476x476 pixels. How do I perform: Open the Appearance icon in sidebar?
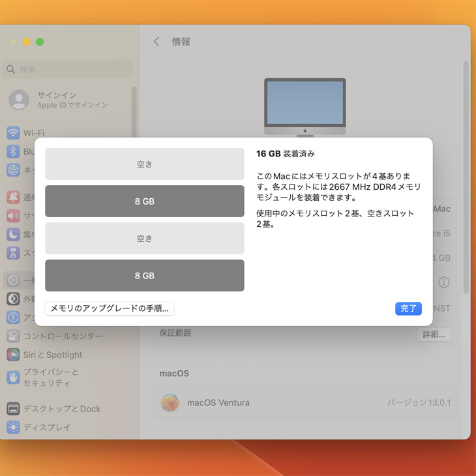click(13, 299)
